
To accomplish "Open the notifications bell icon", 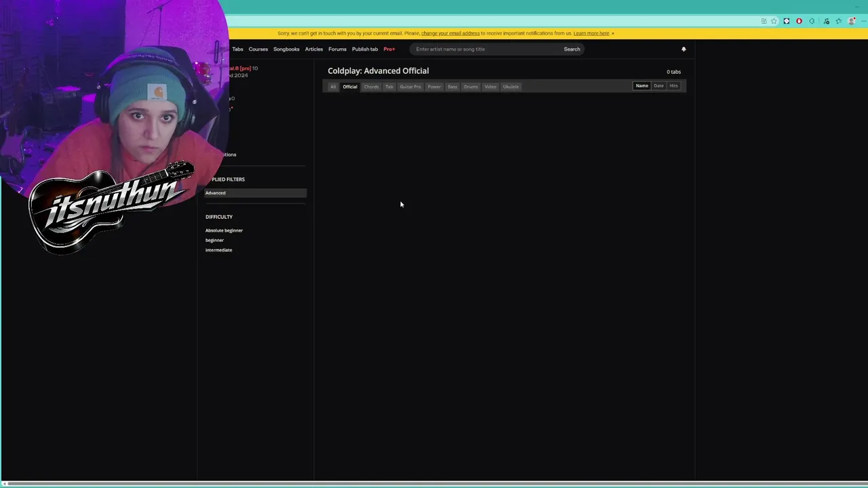I will pos(684,49).
